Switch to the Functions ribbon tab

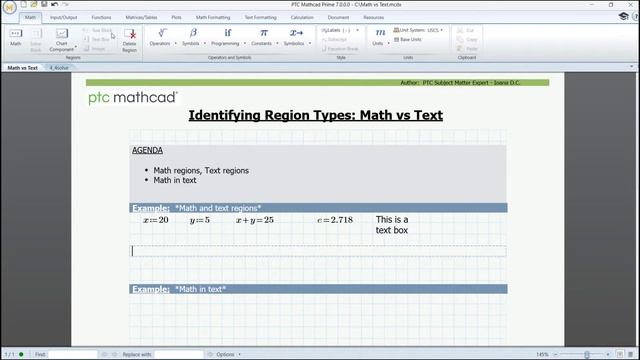click(101, 18)
